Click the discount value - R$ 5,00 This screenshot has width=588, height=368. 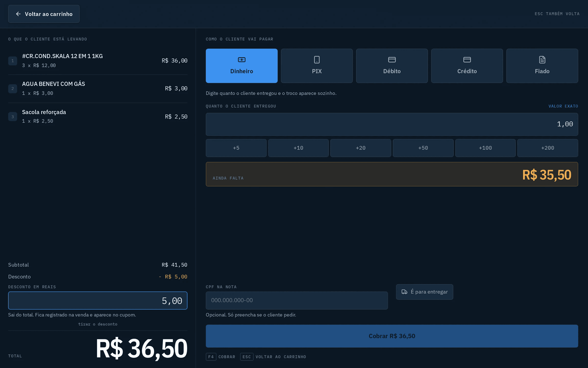pos(173,276)
